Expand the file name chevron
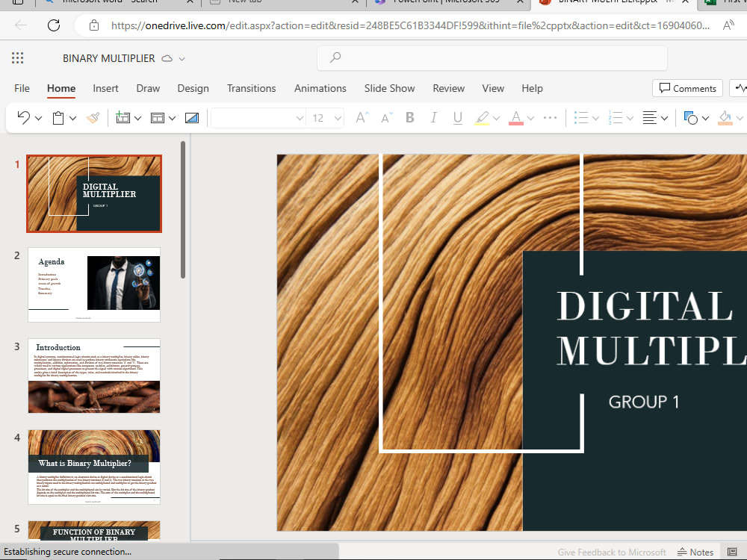Screen dimensions: 747x560 pyautogui.click(x=182, y=59)
